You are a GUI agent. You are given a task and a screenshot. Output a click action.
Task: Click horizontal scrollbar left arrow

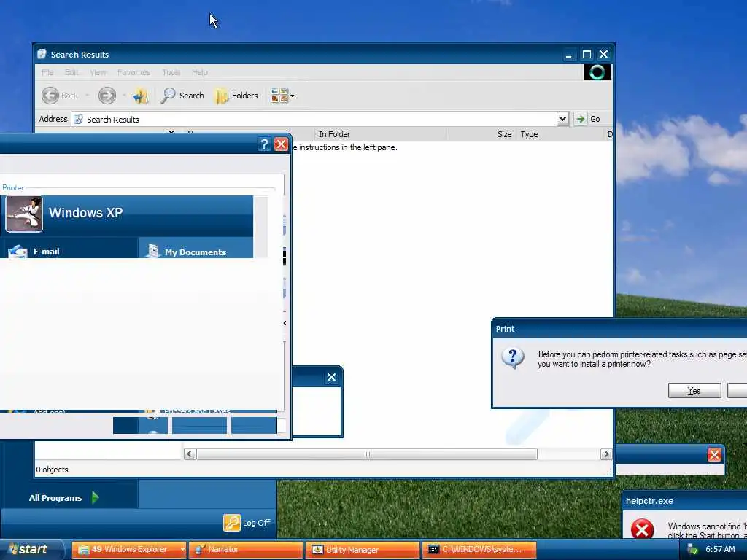tap(190, 454)
